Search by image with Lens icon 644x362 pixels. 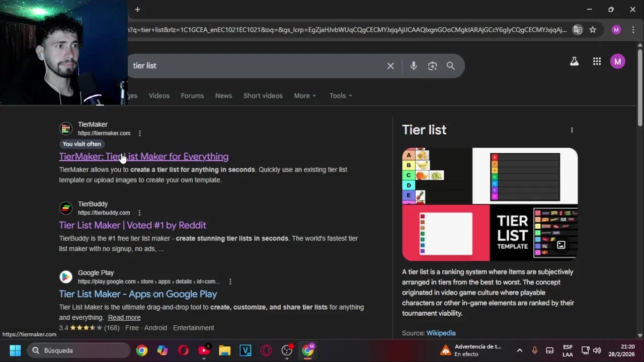click(x=432, y=66)
